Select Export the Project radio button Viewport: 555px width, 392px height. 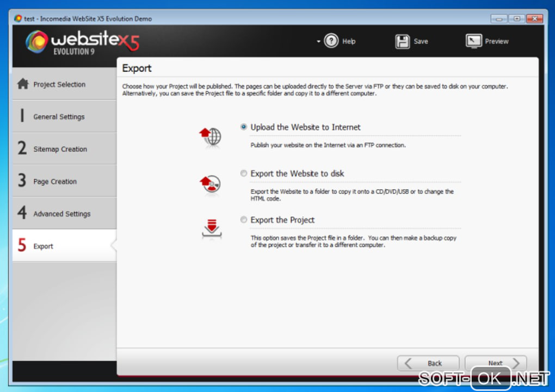(x=244, y=220)
